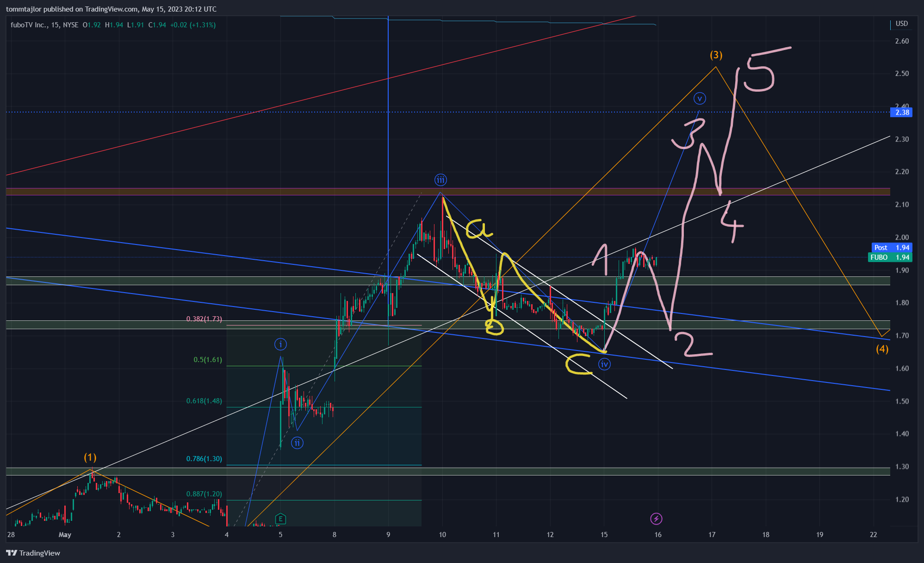Click the L1.91 low price value
Screen dimensions: 924x563
point(136,25)
